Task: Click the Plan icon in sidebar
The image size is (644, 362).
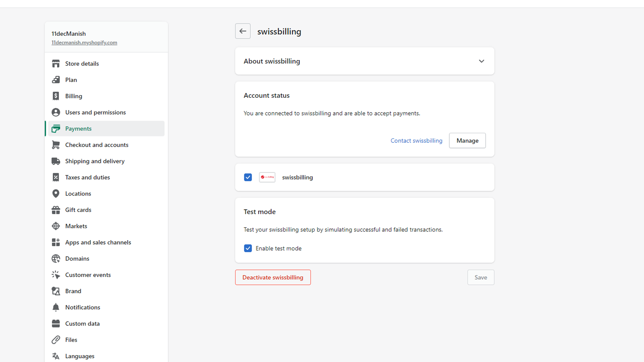Action: tap(56, 80)
